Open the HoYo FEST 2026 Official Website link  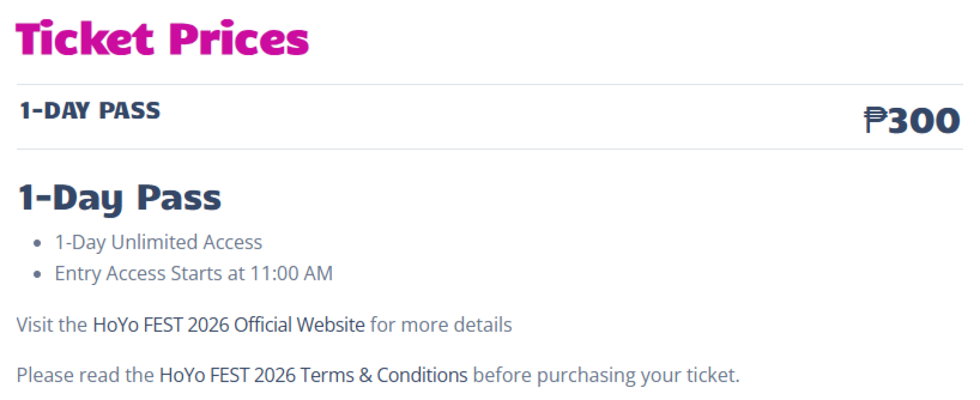229,325
